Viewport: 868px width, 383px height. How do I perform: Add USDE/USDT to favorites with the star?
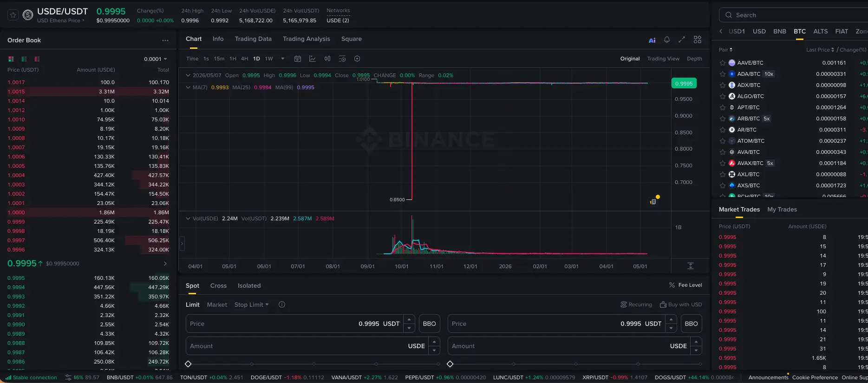click(x=13, y=15)
